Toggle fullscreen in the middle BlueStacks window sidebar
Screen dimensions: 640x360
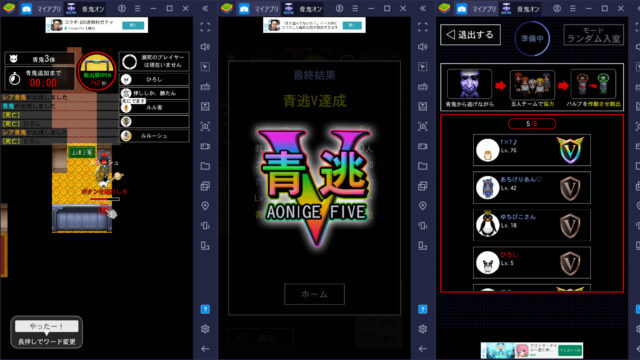coord(423,27)
